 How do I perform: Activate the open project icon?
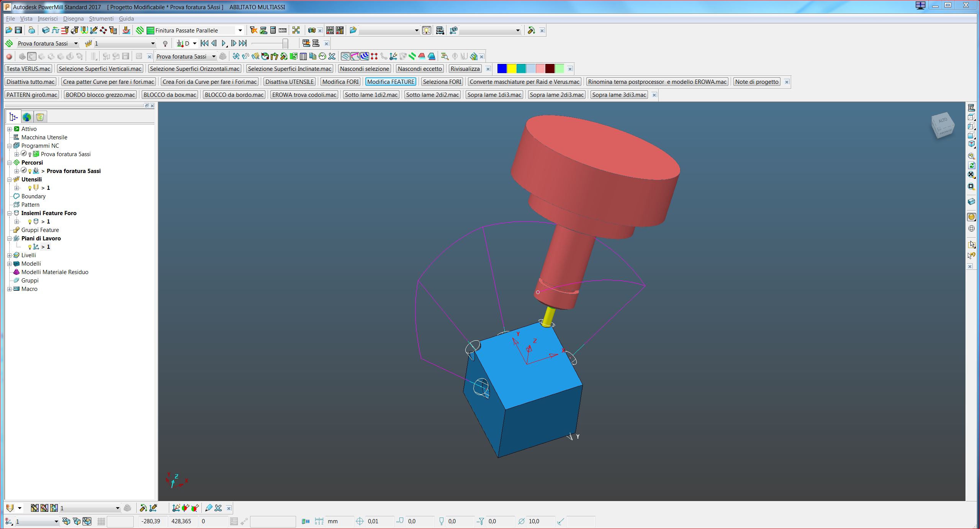coord(8,30)
